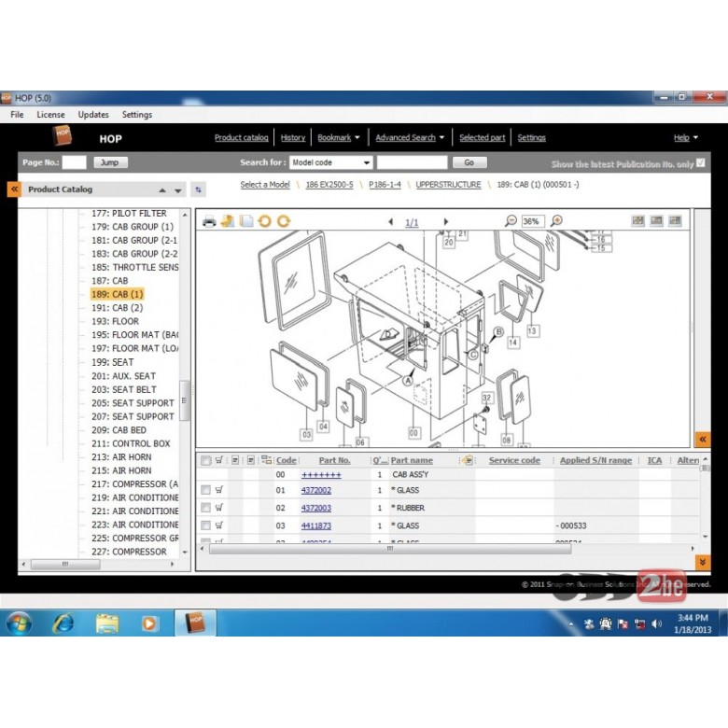Rotate the diagram counterclockwise
Screen dimensions: 728x728
tap(265, 221)
